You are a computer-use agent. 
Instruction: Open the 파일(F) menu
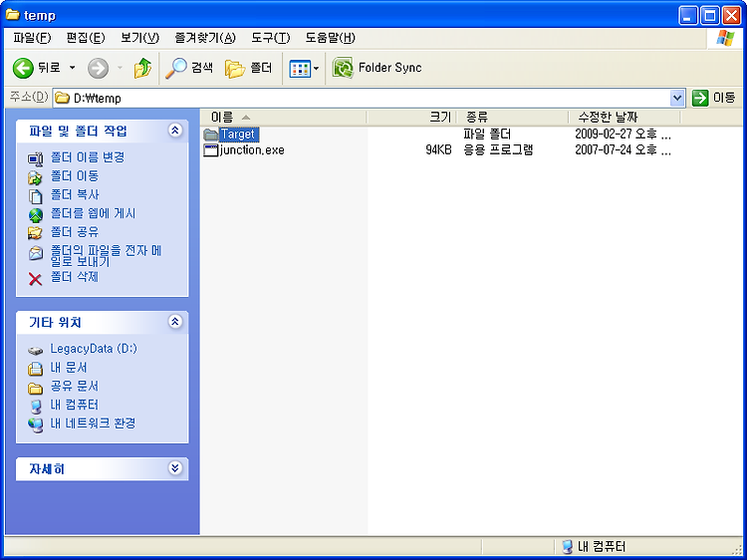click(x=32, y=38)
